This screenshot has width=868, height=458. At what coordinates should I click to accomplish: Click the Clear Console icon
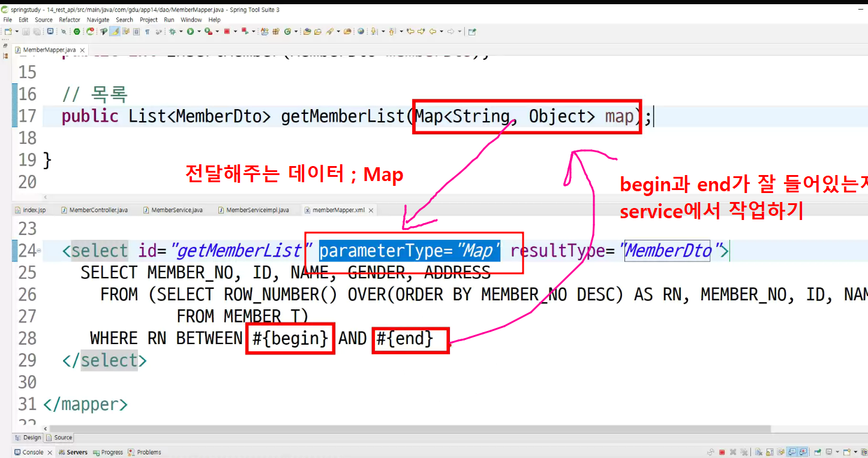(759, 452)
